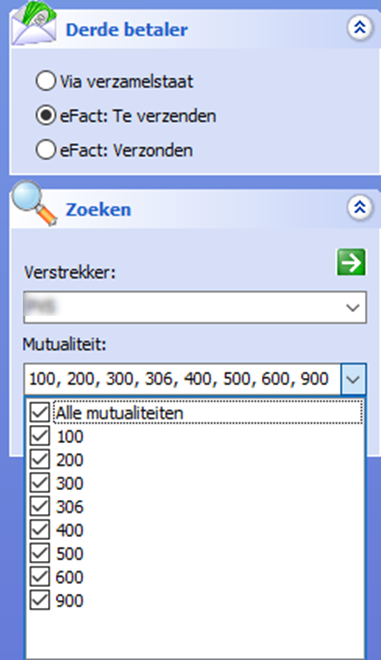Collapse the Derde betaler panel
Screen dimensions: 381x660
[360, 28]
